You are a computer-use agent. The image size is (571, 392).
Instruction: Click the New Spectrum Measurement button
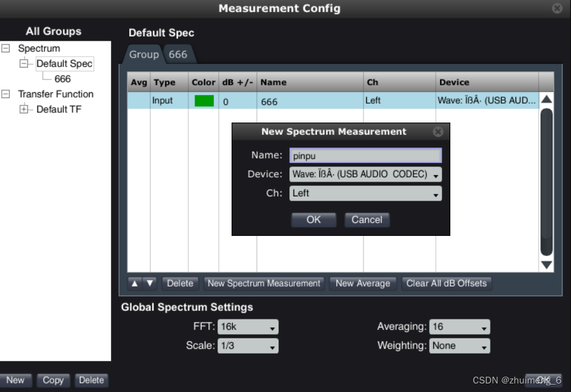pyautogui.click(x=264, y=283)
